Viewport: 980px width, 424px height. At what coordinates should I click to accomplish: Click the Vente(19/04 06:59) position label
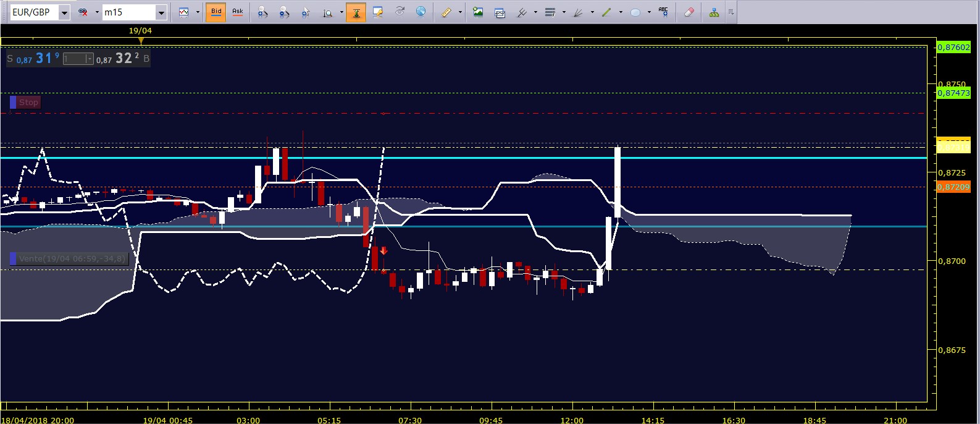pos(68,258)
